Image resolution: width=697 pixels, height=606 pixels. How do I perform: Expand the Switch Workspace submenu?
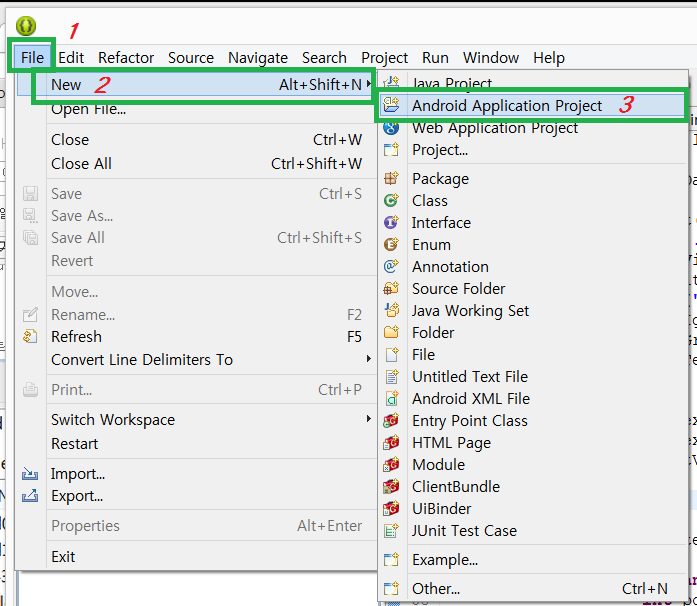369,418
